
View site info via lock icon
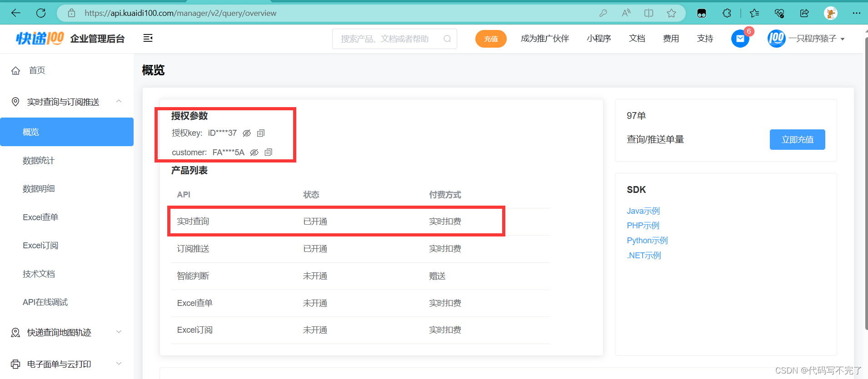[71, 13]
